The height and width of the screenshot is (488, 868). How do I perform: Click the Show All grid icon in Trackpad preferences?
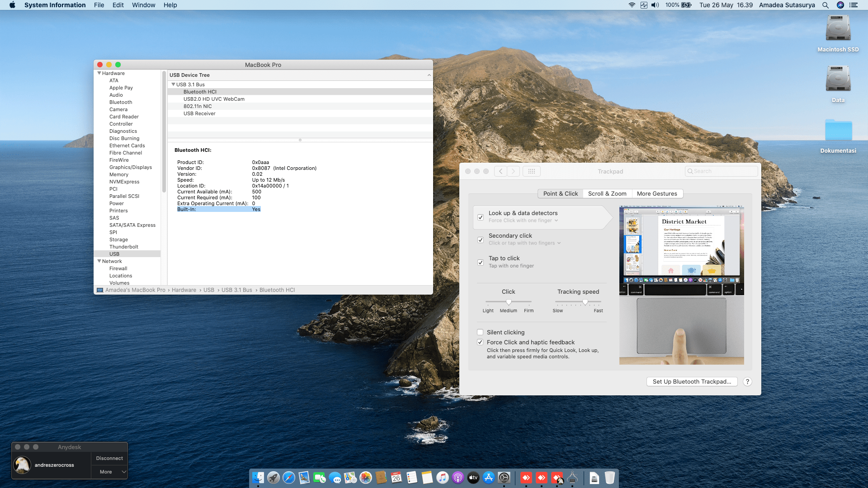click(532, 171)
